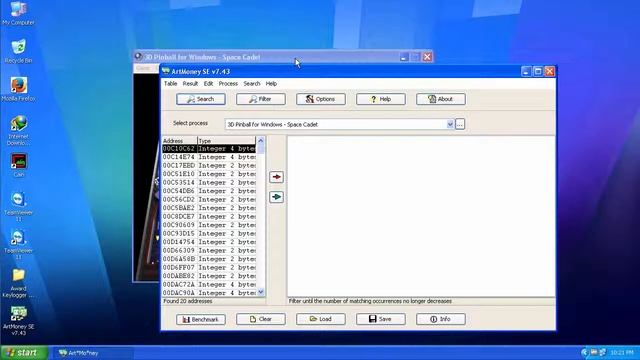The height and width of the screenshot is (360, 640).
Task: Select address row 00C53514
Action: point(209,182)
